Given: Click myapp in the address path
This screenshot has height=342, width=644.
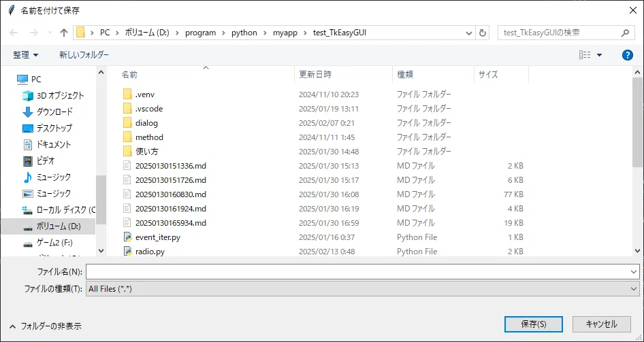Looking at the screenshot, I should 285,33.
